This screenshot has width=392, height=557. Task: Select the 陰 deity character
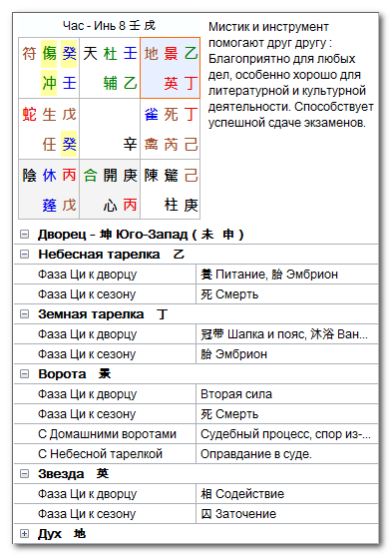click(29, 175)
